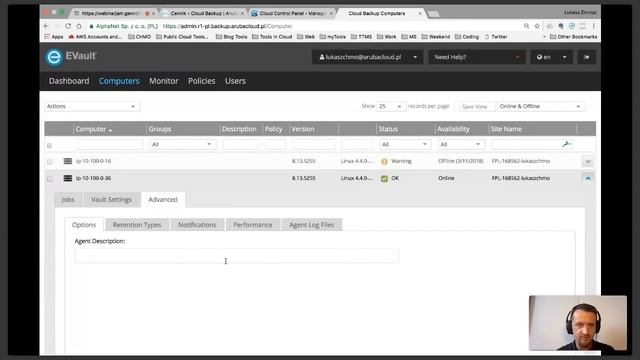This screenshot has width=640, height=360.
Task: Reload the page with refresh icon
Action: (x=68, y=26)
